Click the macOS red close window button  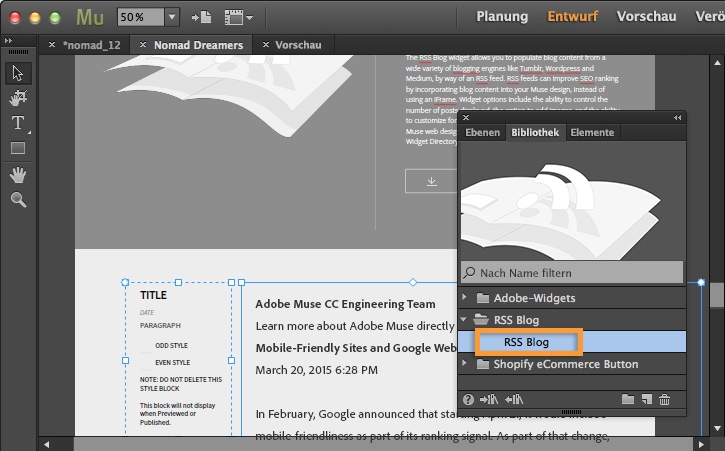15,18
